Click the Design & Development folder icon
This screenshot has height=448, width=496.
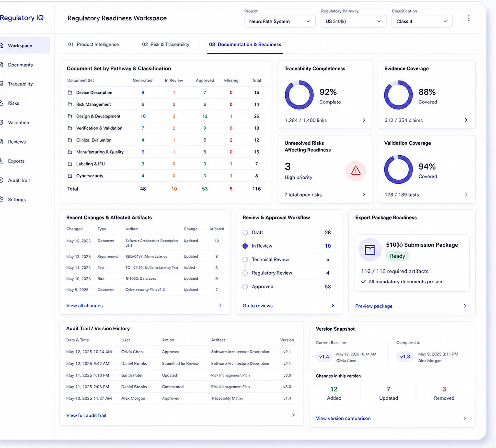pyautogui.click(x=70, y=116)
